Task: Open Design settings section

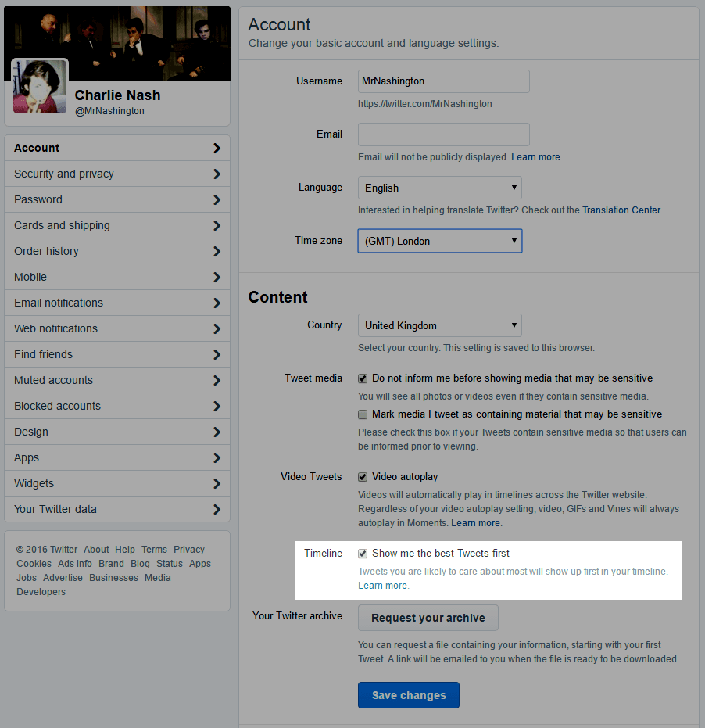Action: [x=117, y=432]
